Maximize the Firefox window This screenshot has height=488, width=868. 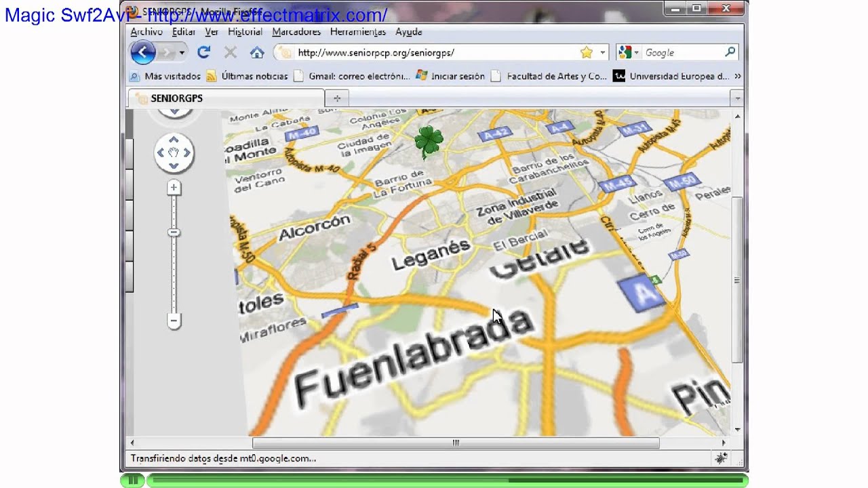click(696, 8)
